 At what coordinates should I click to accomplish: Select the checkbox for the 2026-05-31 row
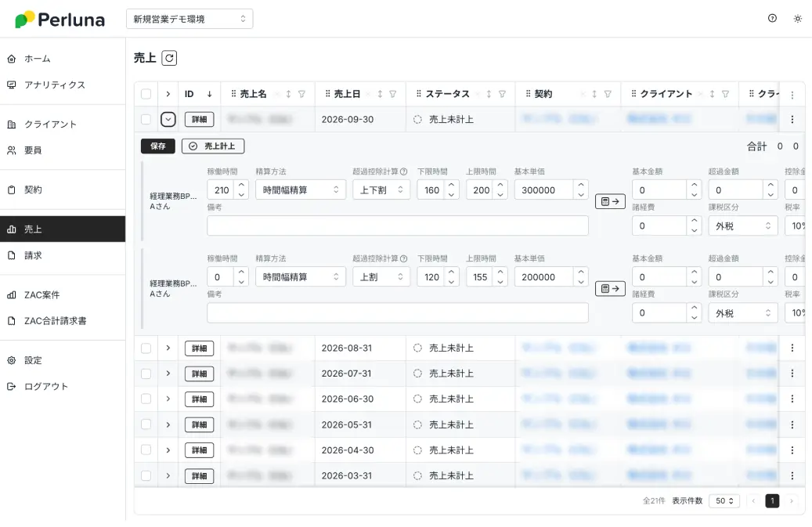[146, 424]
